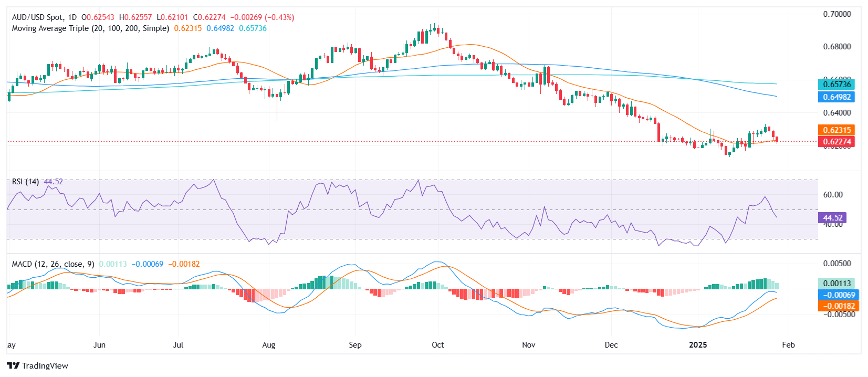
Task: Open the Moving Average Triple indicator legend
Action: pos(90,28)
